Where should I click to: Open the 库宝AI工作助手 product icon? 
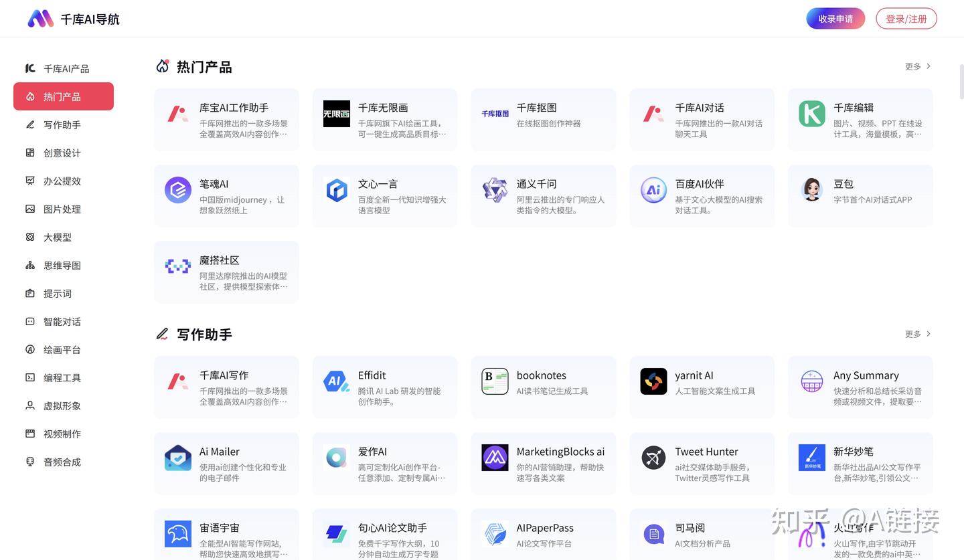tap(178, 114)
